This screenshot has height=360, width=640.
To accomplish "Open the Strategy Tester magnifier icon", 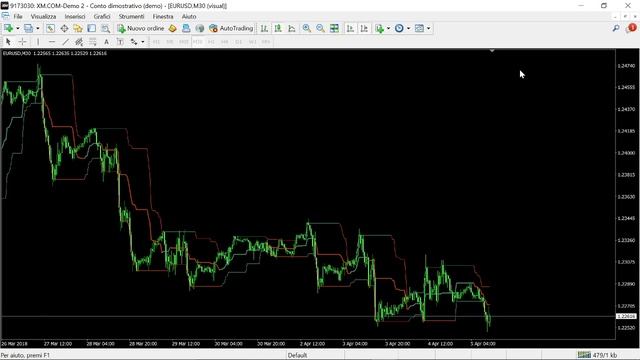I will tap(105, 28).
